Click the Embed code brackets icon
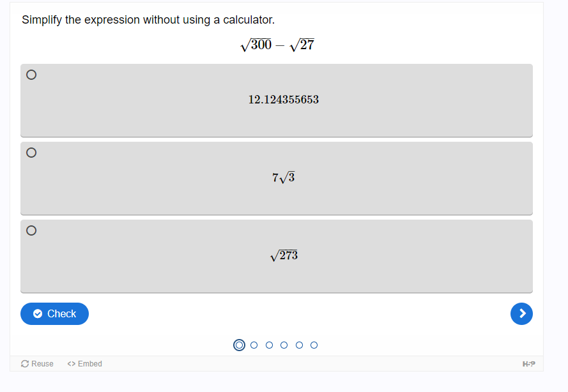 pyautogui.click(x=71, y=364)
